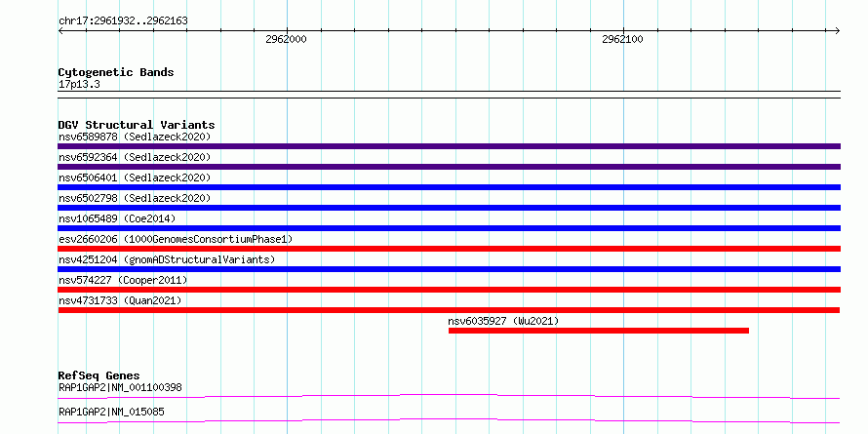Select the 17p13.3 cytogenetic band bar
The width and height of the screenshot is (868, 434).
(449, 95)
